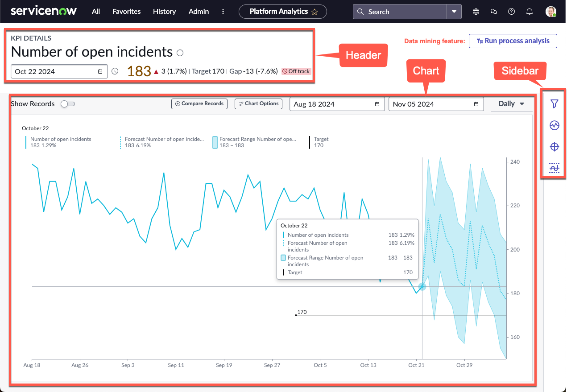Open the chat conversations icon

[x=494, y=12]
